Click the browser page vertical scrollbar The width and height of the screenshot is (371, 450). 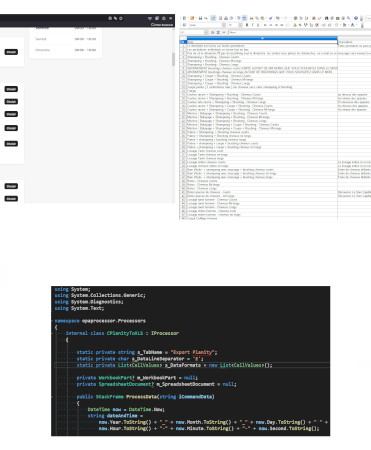tap(173, 59)
